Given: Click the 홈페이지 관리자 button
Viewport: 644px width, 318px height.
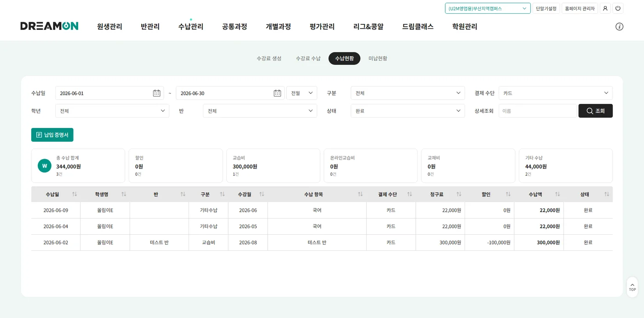Looking at the screenshot, I should point(580,8).
